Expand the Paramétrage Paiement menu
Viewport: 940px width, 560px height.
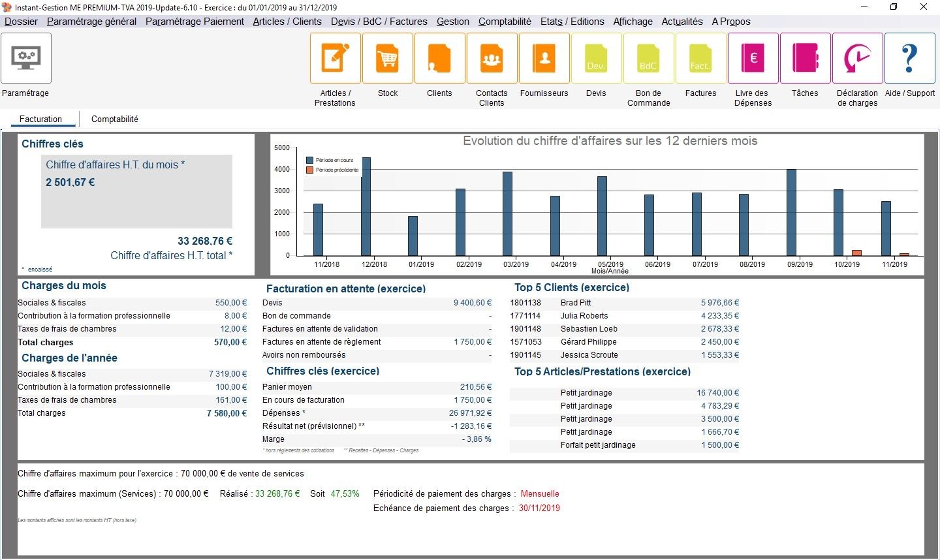pyautogui.click(x=195, y=22)
